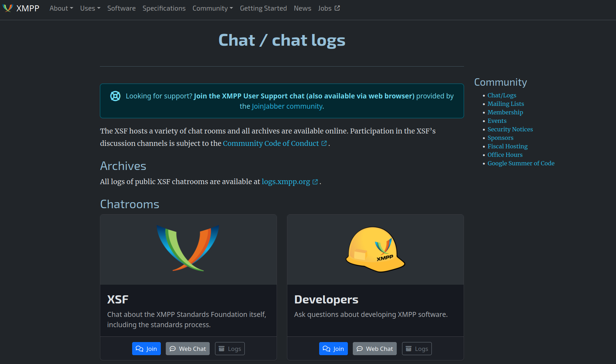Open Web Chat for XSF room
The image size is (616, 364).
(188, 349)
